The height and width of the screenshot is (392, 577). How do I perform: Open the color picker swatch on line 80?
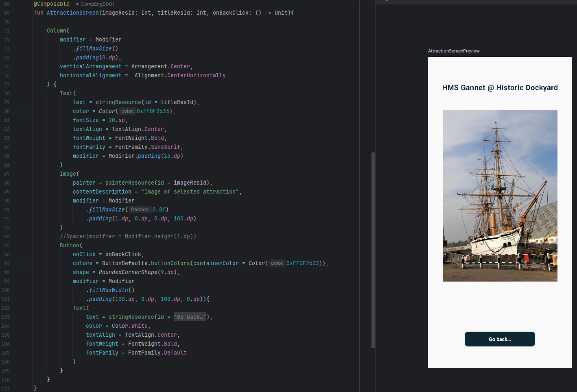click(25, 111)
